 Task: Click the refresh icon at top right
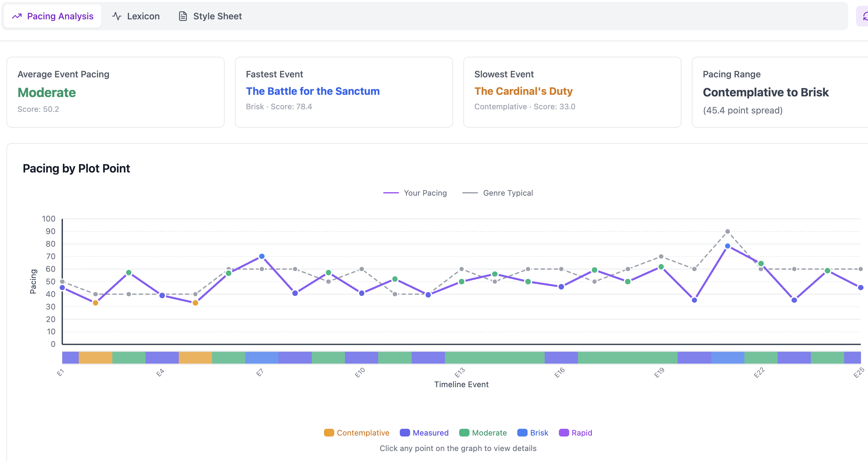(x=865, y=16)
